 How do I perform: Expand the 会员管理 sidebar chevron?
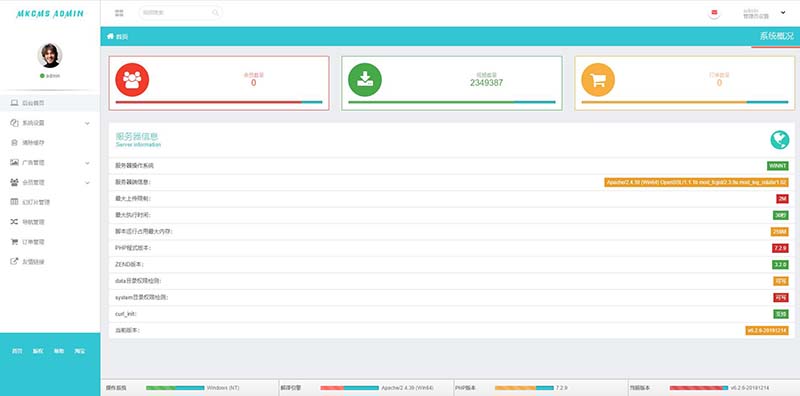coord(87,183)
